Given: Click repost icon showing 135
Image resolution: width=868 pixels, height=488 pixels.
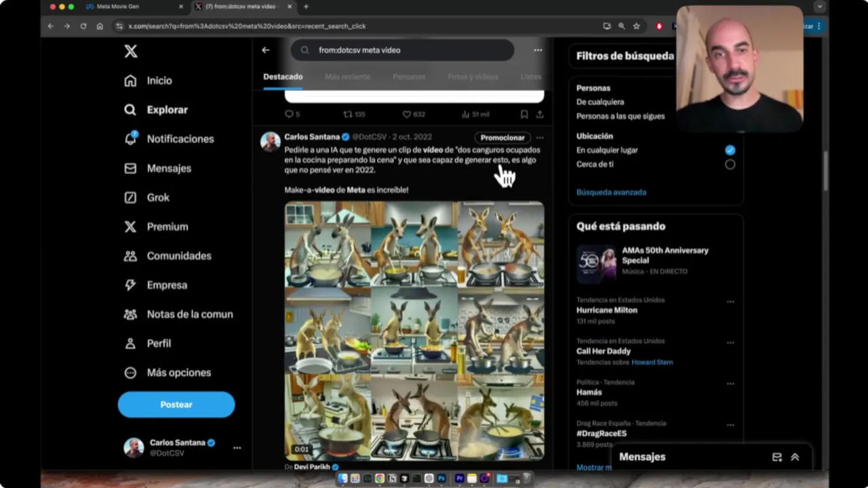Looking at the screenshot, I should (354, 115).
